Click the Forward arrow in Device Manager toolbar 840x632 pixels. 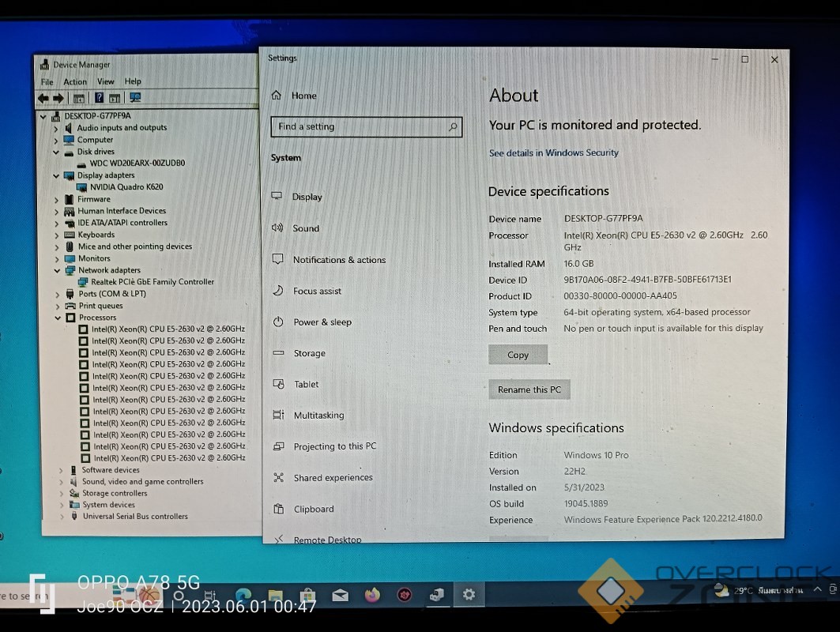pyautogui.click(x=58, y=98)
